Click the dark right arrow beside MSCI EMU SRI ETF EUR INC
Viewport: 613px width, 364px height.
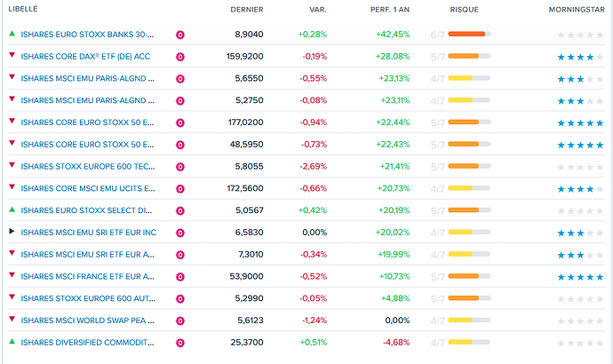pyautogui.click(x=12, y=231)
